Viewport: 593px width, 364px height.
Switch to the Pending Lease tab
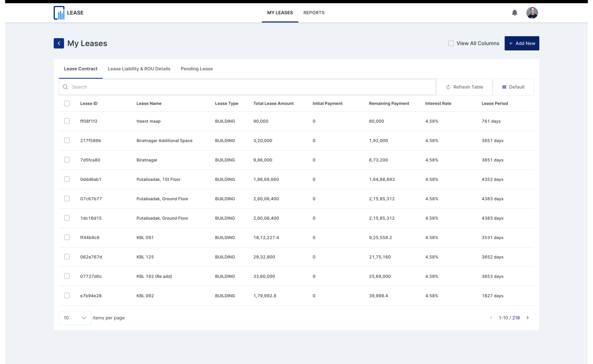pyautogui.click(x=196, y=69)
